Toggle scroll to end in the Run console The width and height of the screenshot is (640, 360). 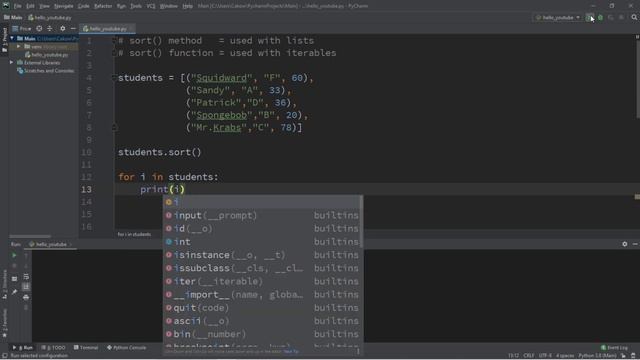[x=26, y=287]
